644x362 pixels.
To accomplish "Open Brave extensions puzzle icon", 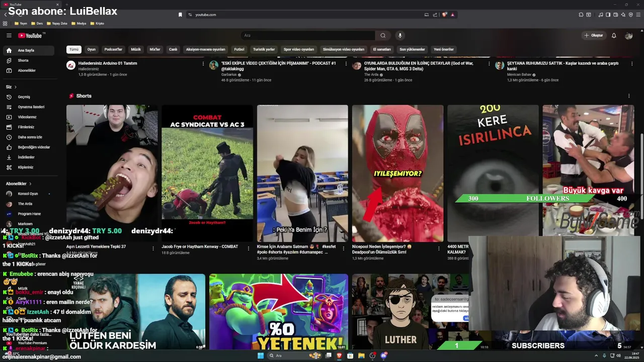I will point(581,15).
